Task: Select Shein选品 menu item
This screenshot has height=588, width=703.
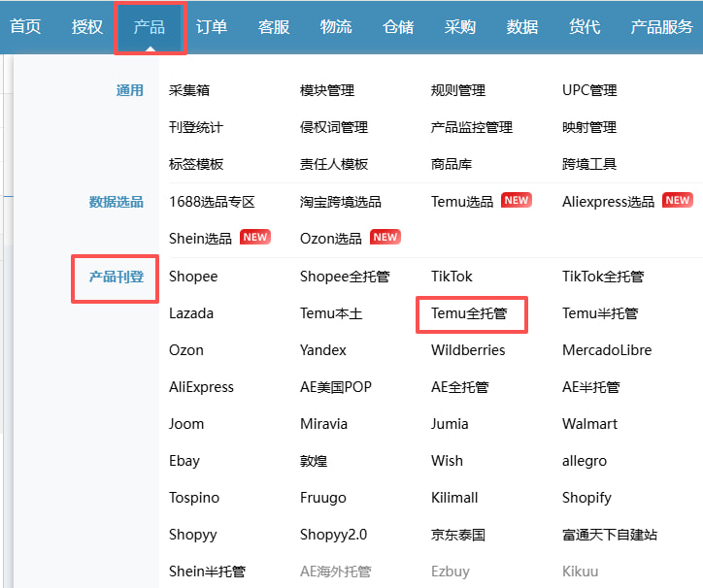Action: [x=200, y=238]
